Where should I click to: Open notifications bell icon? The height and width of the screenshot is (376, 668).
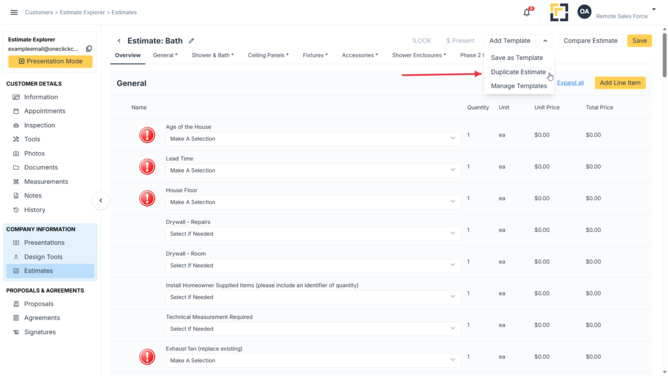point(527,12)
